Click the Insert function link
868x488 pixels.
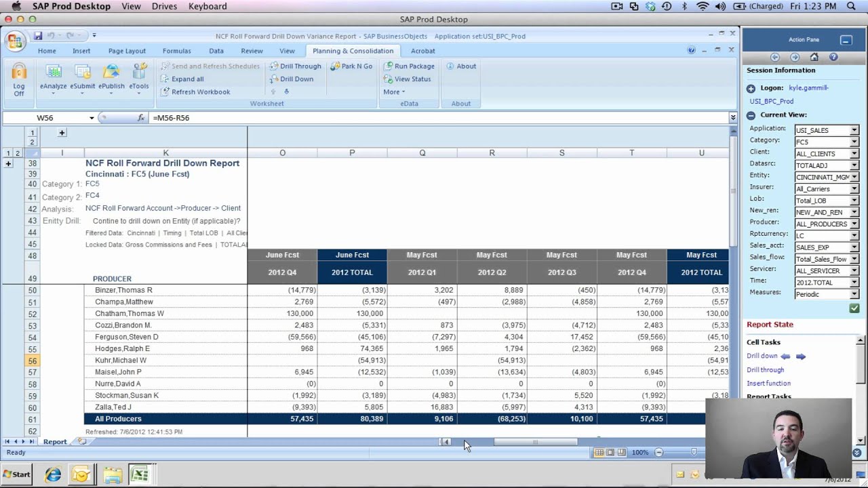tap(768, 383)
